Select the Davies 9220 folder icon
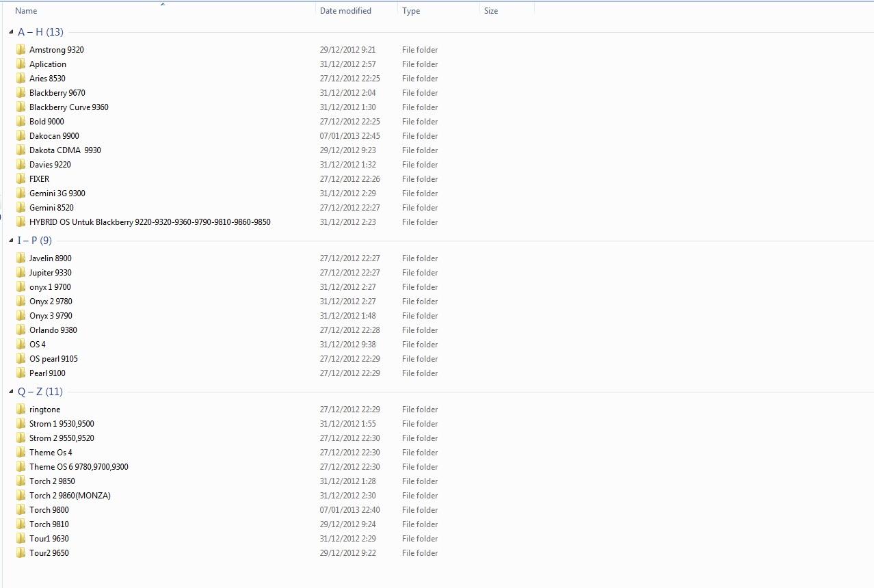The height and width of the screenshot is (588, 874). [x=21, y=165]
